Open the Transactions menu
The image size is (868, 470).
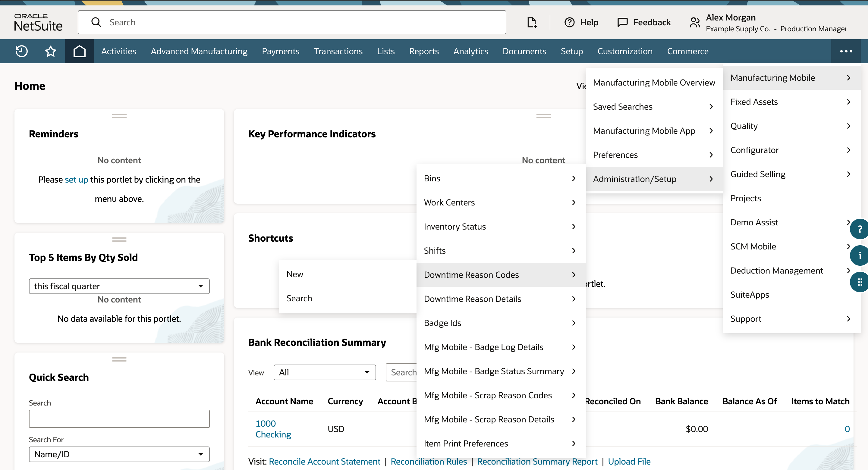(338, 51)
